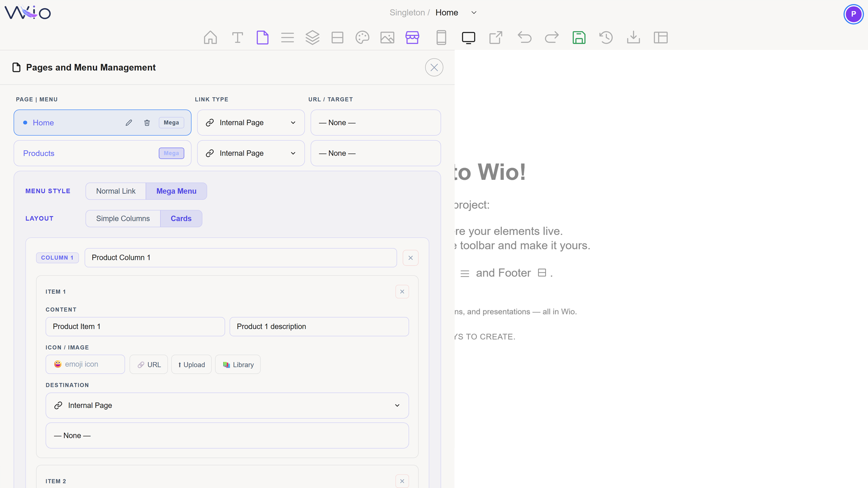Image resolution: width=868 pixels, height=488 pixels.
Task: Open Item 1 destination None page selector
Action: [227, 436]
